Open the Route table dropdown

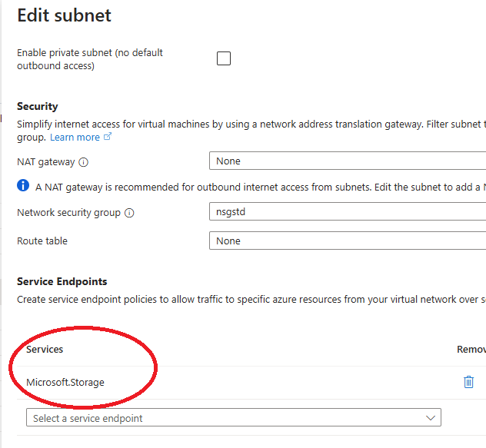(x=348, y=241)
